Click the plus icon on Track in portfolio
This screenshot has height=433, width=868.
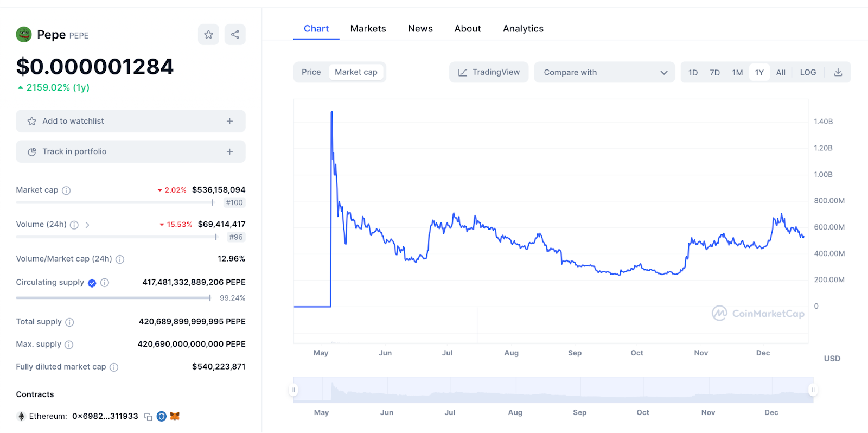229,151
